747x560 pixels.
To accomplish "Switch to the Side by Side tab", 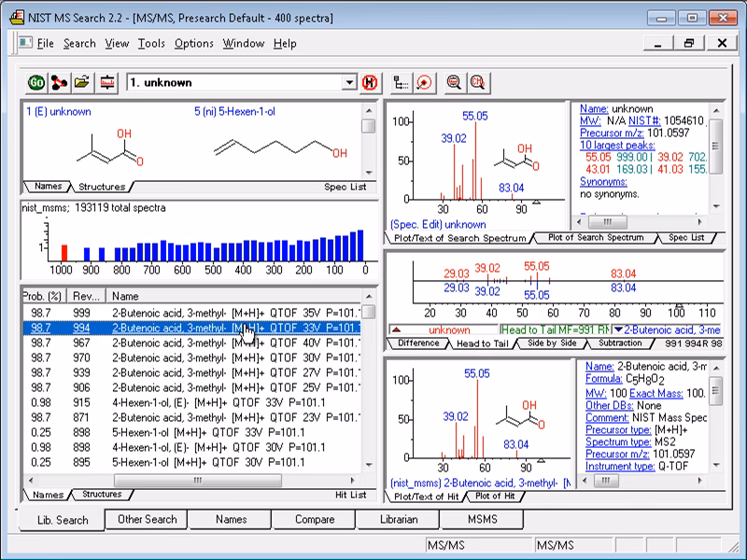I will coord(552,343).
